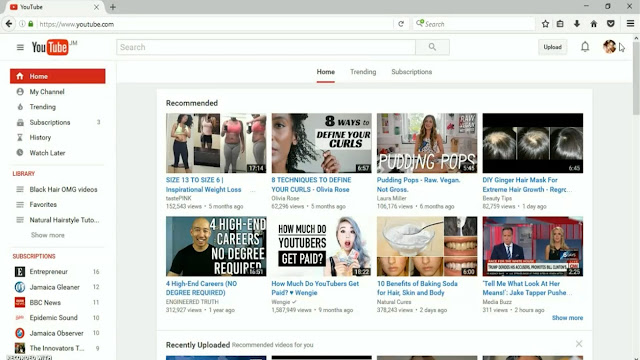Open the Laura Miller channel link
Image resolution: width=640 pixels, height=360 pixels.
pyautogui.click(x=391, y=198)
